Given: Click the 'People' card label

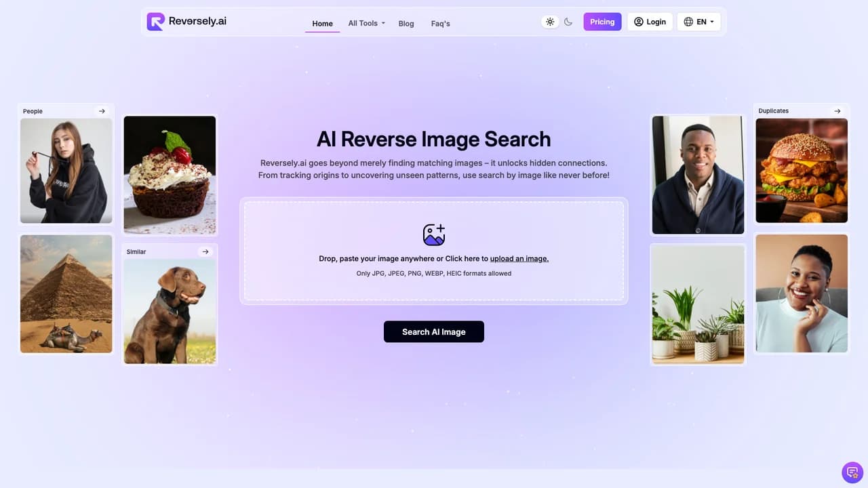Looking at the screenshot, I should [x=33, y=111].
